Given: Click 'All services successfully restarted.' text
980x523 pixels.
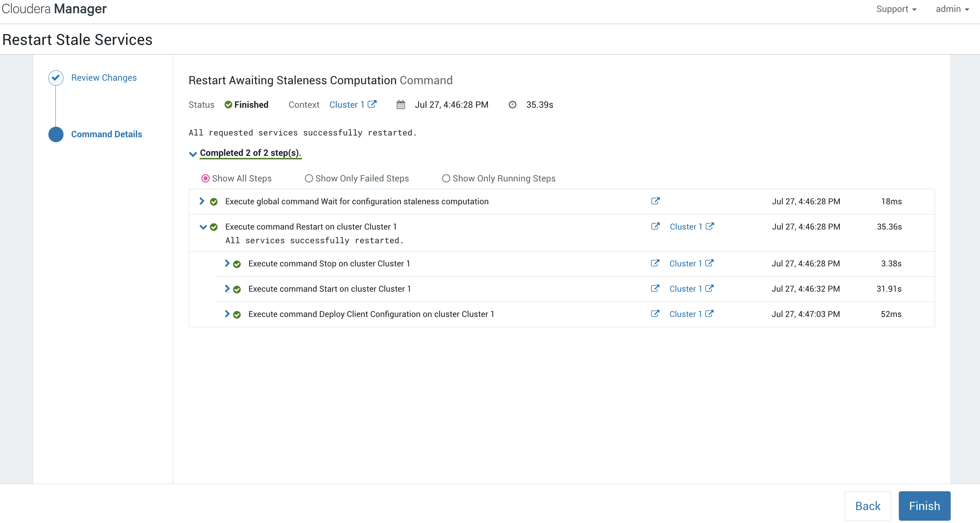Looking at the screenshot, I should click(314, 240).
